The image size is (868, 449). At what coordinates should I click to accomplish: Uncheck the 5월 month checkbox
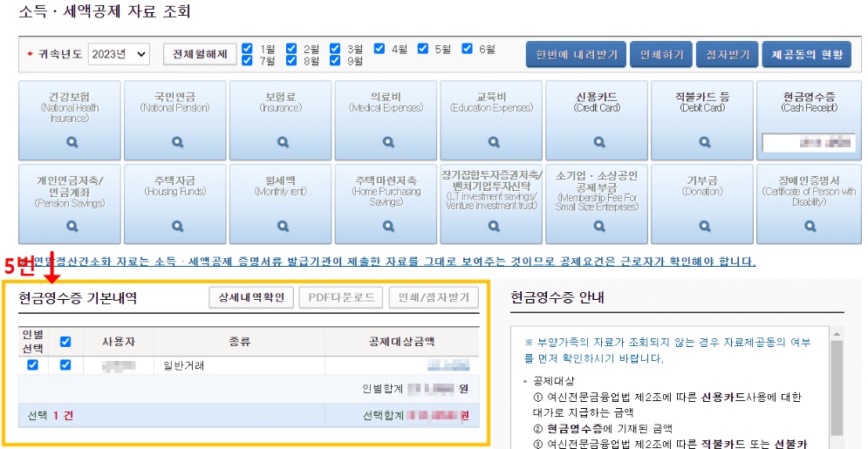pos(423,48)
